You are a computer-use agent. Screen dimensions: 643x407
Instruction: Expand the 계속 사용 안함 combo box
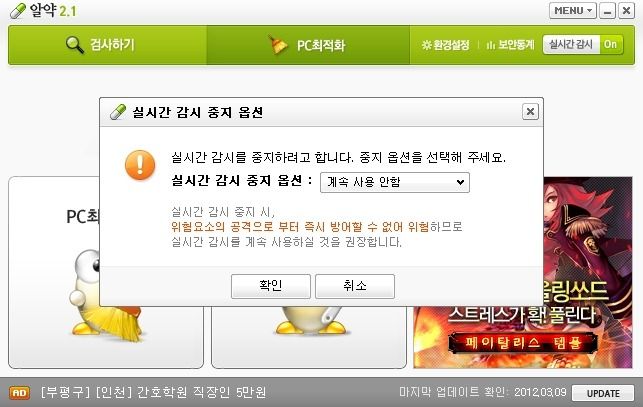point(394,182)
